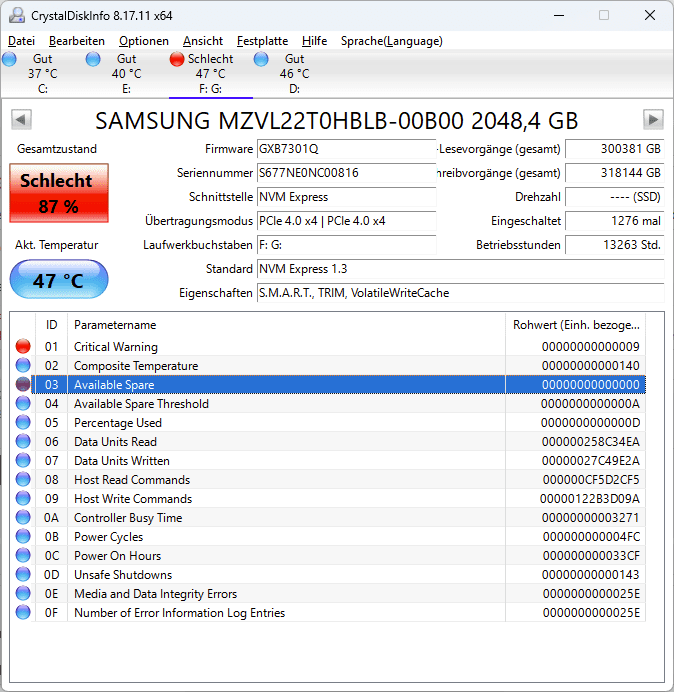Select the Critical Warning parameter row
Screen dimensions: 674x692
pyautogui.click(x=328, y=346)
